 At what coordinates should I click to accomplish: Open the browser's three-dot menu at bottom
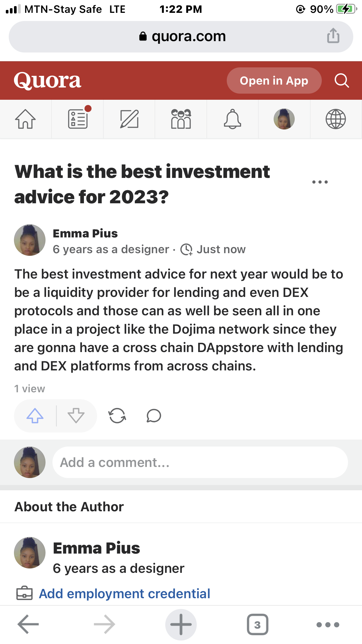(x=328, y=625)
